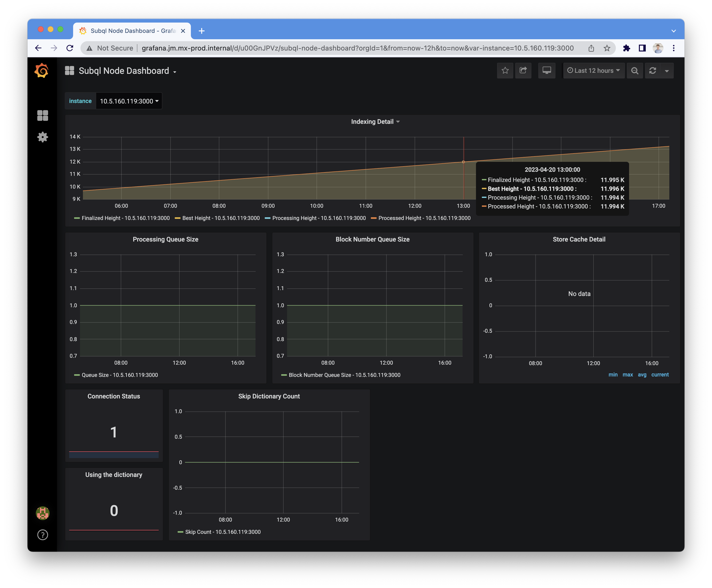Click the Not Secure warning icon
The image size is (712, 588).
click(x=90, y=49)
